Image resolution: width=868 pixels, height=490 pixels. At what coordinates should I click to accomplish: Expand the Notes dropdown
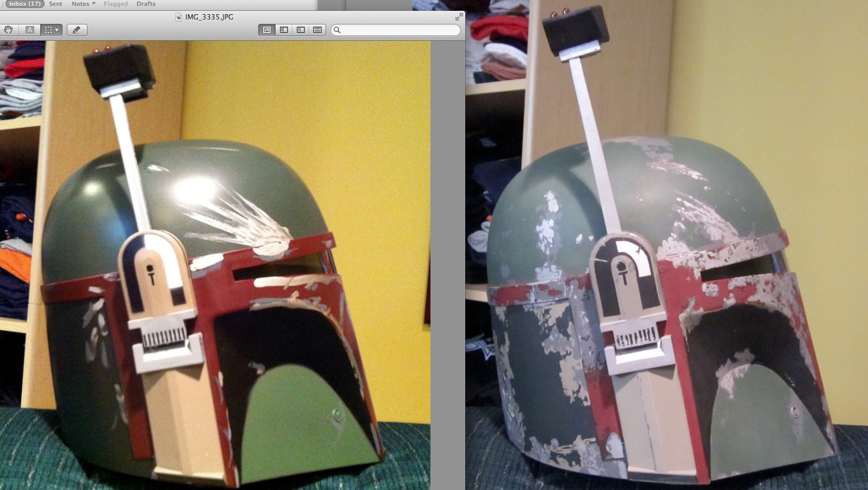click(83, 4)
